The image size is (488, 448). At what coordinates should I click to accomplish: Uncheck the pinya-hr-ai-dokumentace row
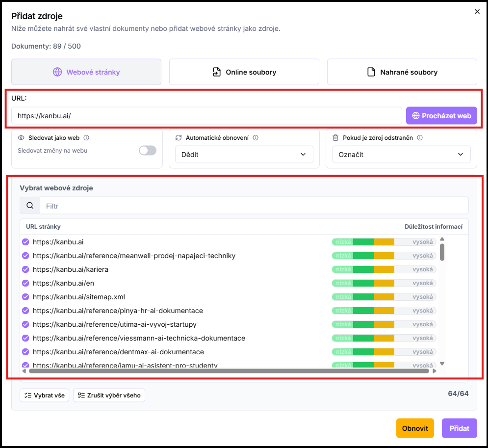(x=26, y=311)
